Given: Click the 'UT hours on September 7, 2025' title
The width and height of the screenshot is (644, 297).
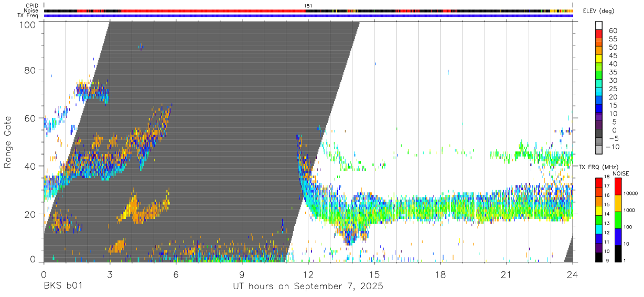Looking at the screenshot, I should click(308, 287).
